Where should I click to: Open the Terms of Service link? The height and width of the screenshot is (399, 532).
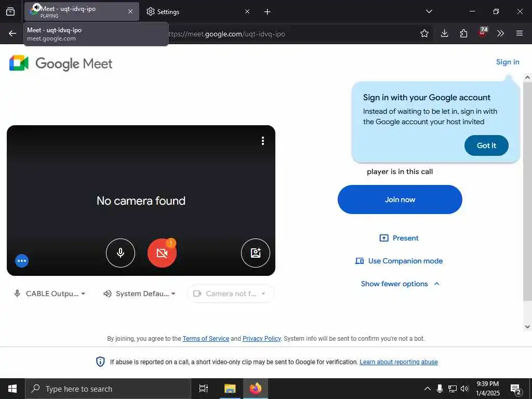[206, 339]
